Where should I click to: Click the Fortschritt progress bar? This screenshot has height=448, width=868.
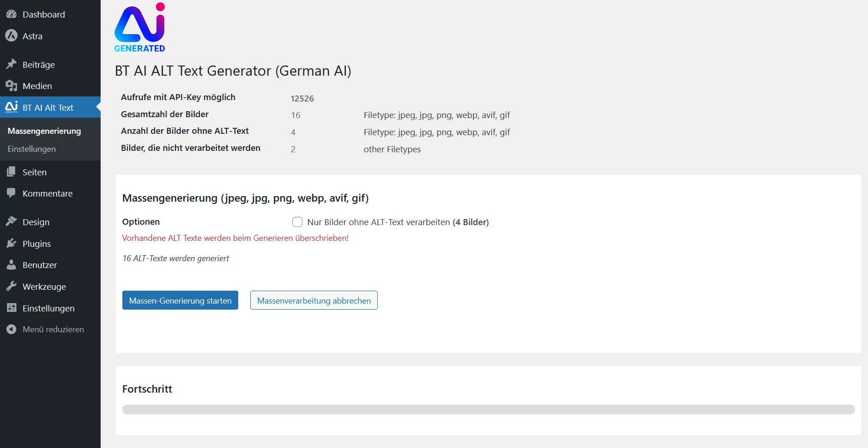489,409
